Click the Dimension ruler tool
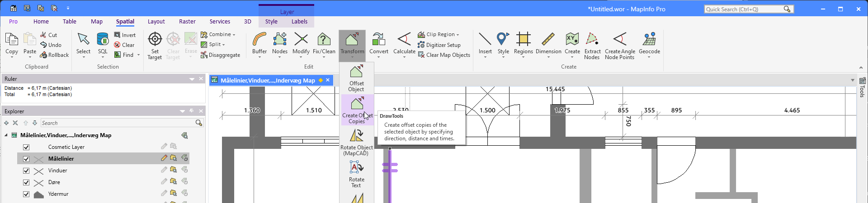 (x=548, y=43)
